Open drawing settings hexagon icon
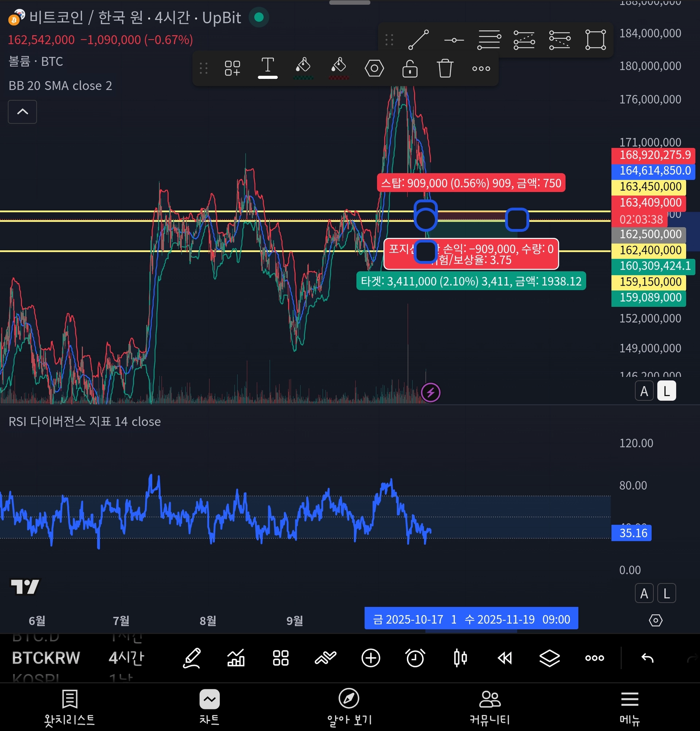The width and height of the screenshot is (700, 731). click(374, 69)
